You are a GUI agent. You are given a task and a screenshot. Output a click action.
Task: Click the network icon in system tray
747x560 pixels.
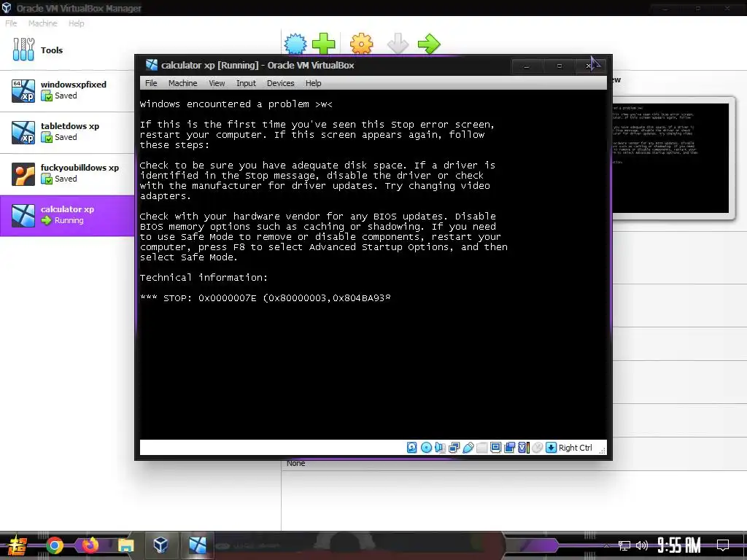click(624, 545)
